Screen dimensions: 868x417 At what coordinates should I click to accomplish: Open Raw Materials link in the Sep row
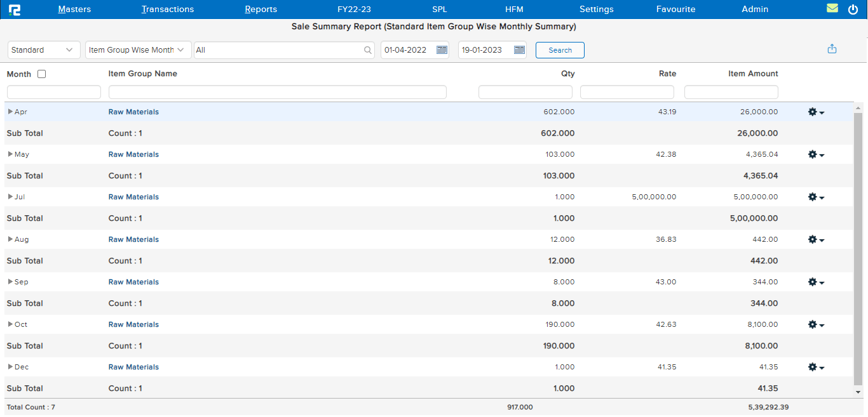(x=133, y=282)
